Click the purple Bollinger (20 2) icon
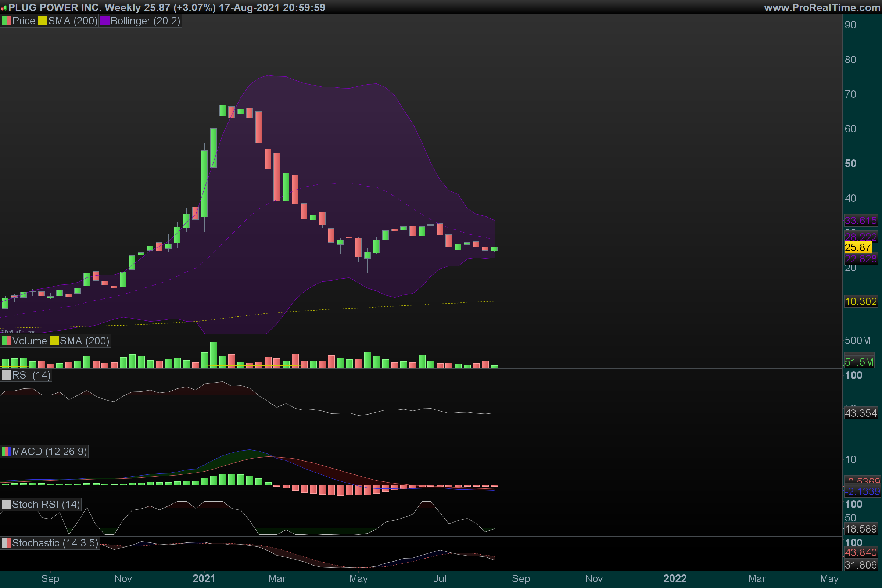This screenshot has height=588, width=882. pyautogui.click(x=105, y=21)
